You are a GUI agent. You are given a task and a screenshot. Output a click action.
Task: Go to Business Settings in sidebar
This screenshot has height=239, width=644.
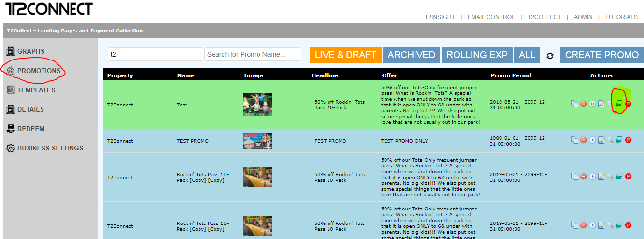pos(50,148)
